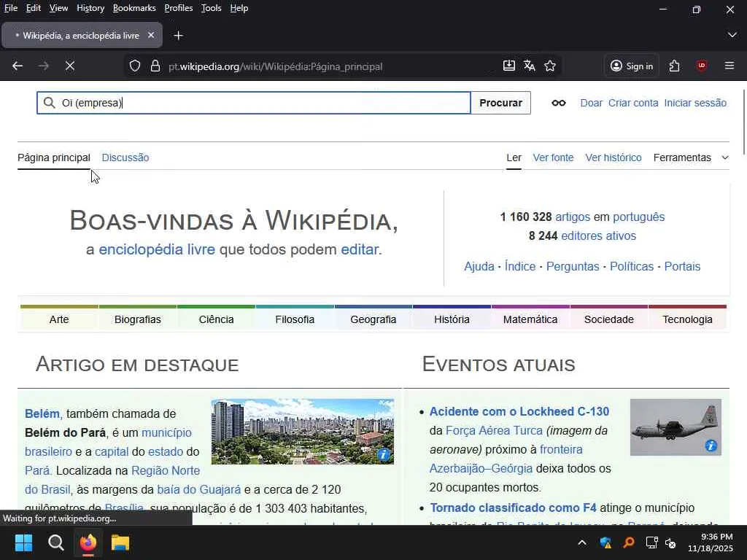747x560 pixels.
Task: Go back with the browser back arrow
Action: (x=18, y=66)
